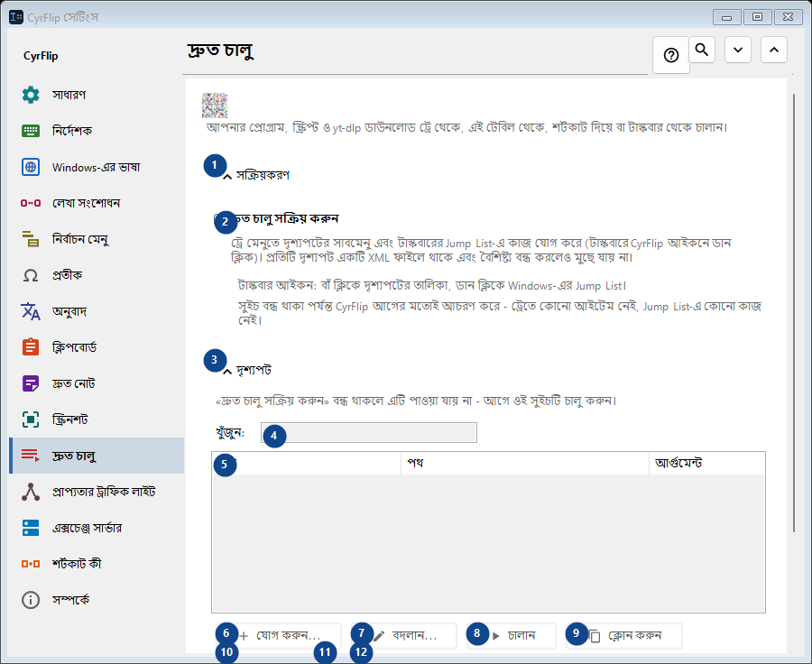Open the নির্দেশক keyboard icon page
Screen dimensions: 812x664
click(31, 131)
